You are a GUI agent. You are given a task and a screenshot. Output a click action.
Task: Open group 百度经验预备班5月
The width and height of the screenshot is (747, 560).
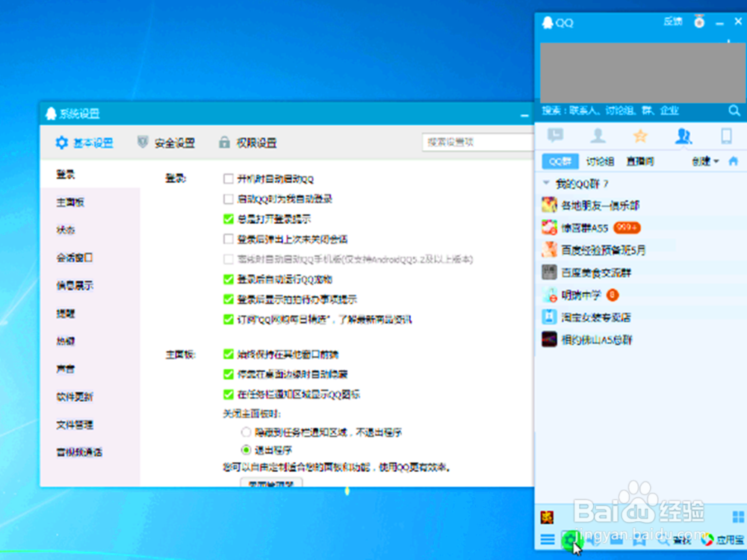641,249
